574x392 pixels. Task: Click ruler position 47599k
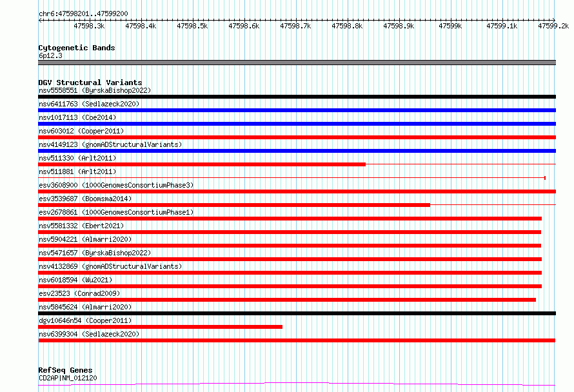pos(450,26)
